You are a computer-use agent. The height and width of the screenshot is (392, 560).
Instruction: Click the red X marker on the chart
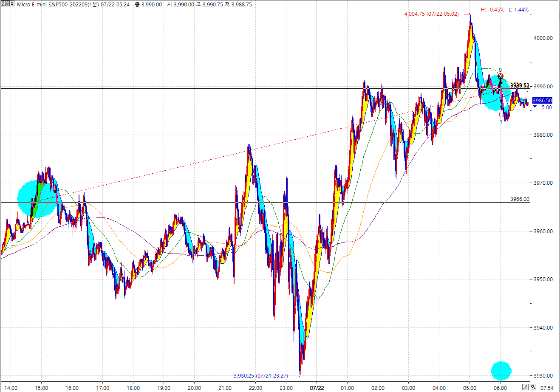(x=500, y=76)
